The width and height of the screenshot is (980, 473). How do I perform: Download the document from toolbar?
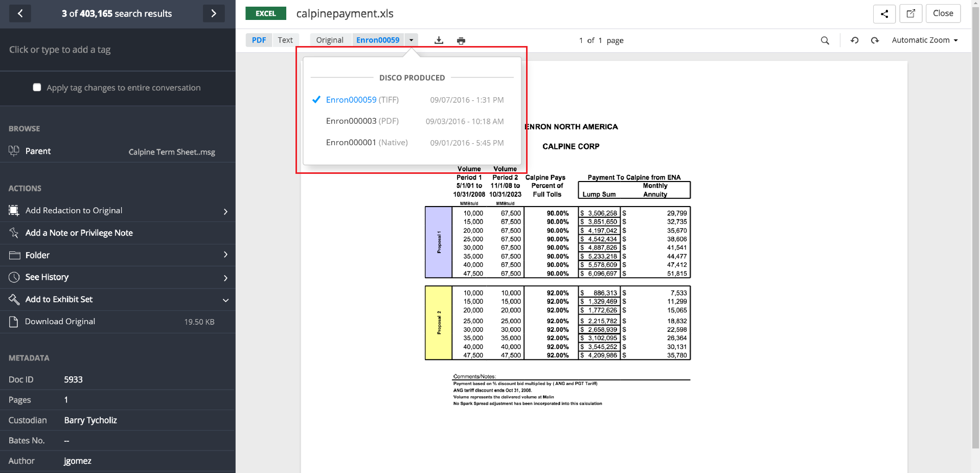439,40
